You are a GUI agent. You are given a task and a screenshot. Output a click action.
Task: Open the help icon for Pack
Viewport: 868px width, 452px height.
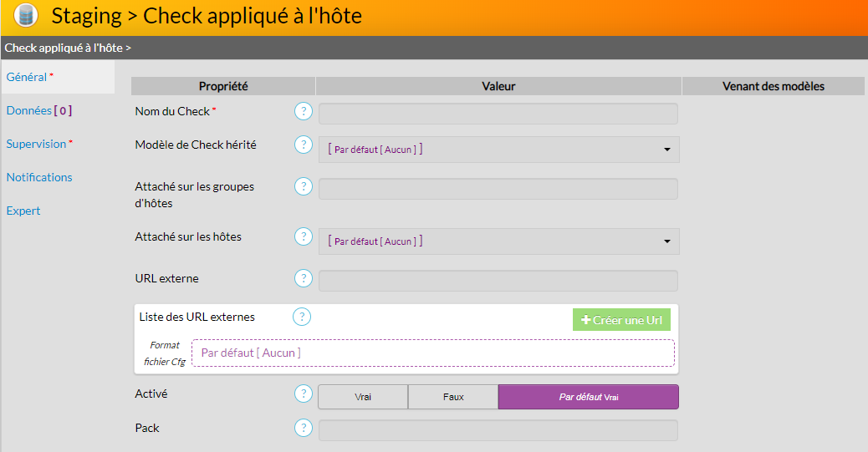[x=303, y=429]
